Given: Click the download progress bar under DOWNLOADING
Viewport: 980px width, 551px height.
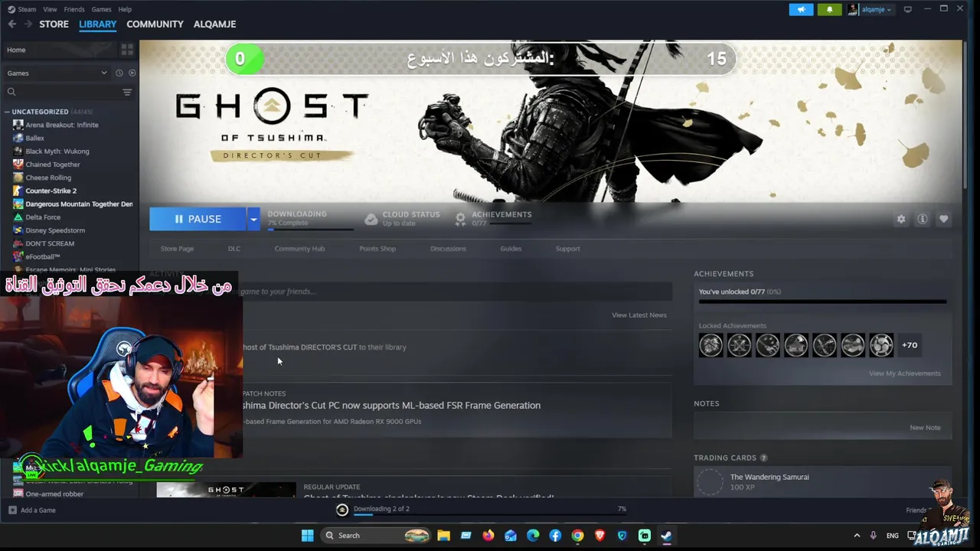Looking at the screenshot, I should tap(310, 229).
